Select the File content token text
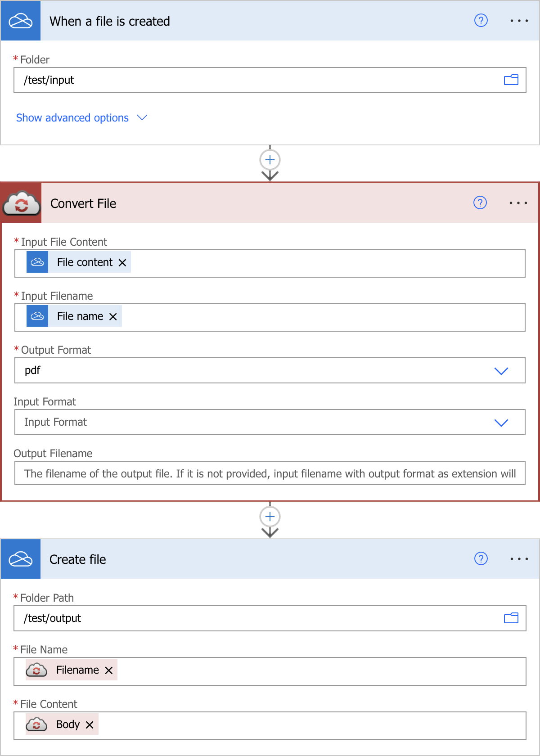Image resolution: width=540 pixels, height=756 pixels. 85,262
